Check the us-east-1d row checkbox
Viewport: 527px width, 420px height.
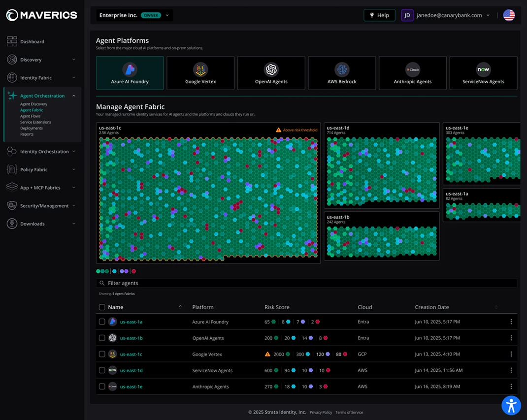102,370
